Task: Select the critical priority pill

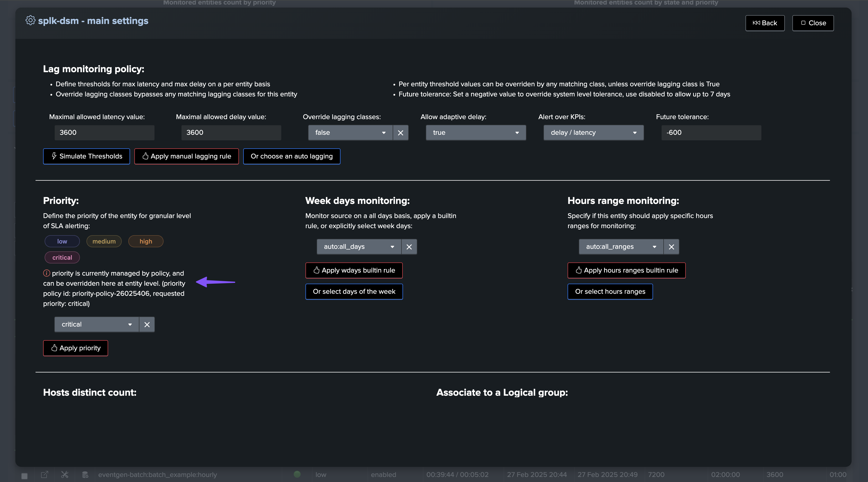Action: click(x=62, y=258)
